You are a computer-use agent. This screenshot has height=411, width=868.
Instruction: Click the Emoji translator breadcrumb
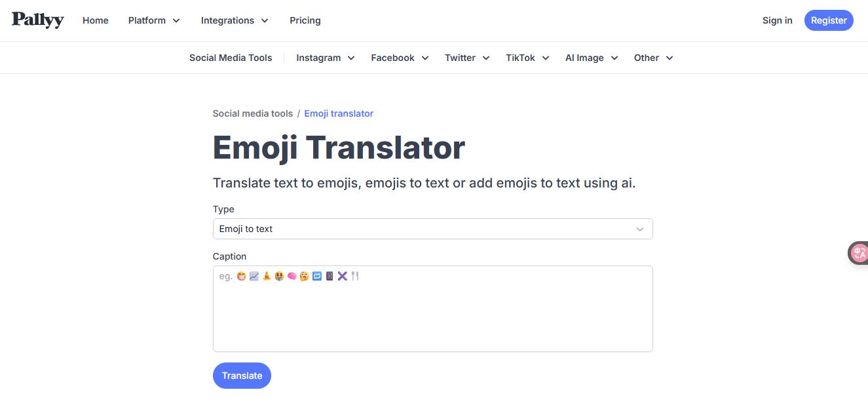(339, 113)
